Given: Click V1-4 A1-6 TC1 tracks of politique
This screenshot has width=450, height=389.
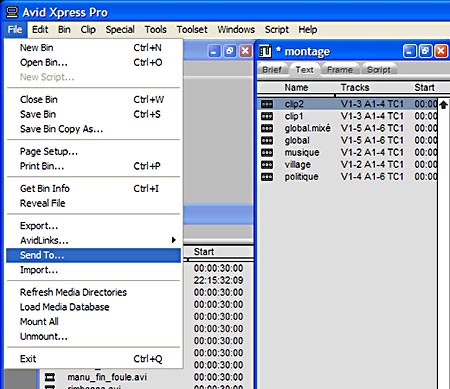Looking at the screenshot, I should (372, 177).
